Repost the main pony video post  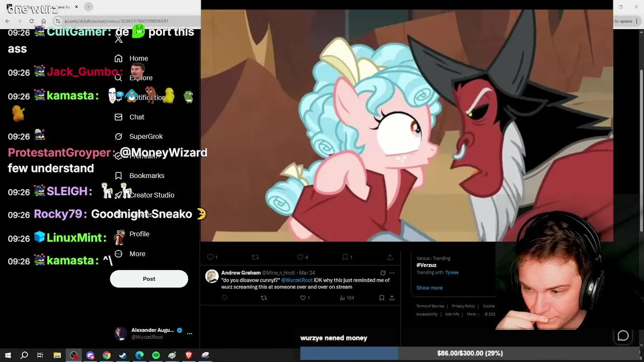pos(255,257)
